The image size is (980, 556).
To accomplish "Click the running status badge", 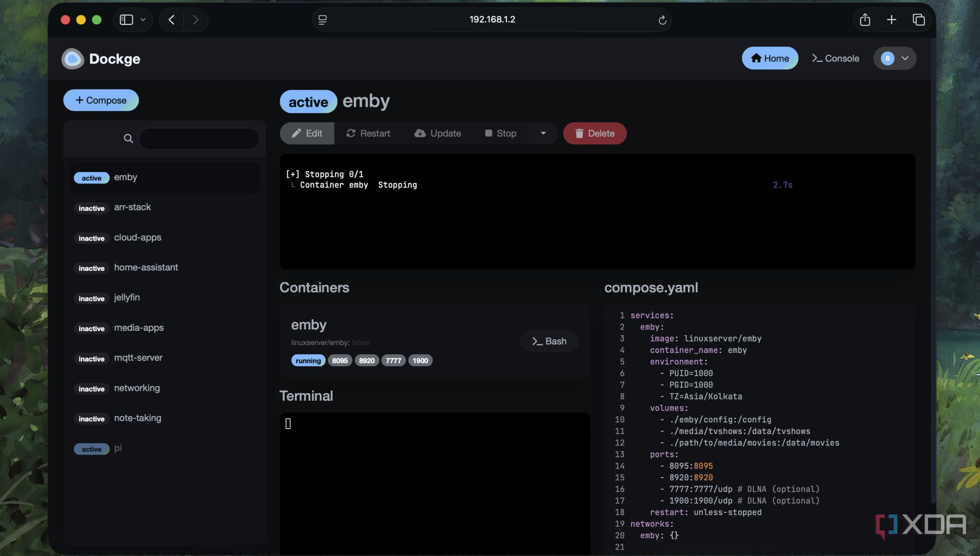I will pos(308,361).
